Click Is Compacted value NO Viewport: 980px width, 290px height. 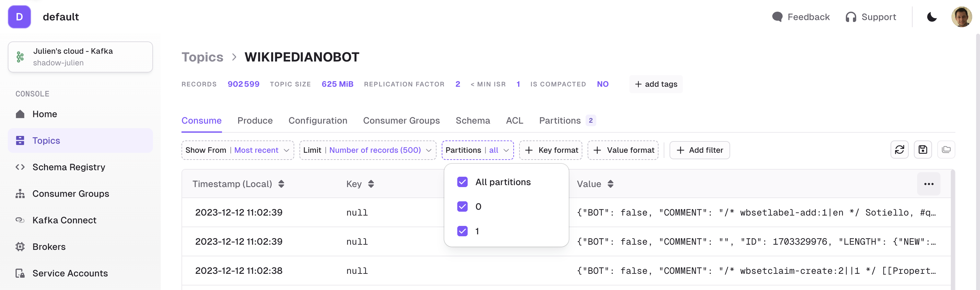coord(602,84)
